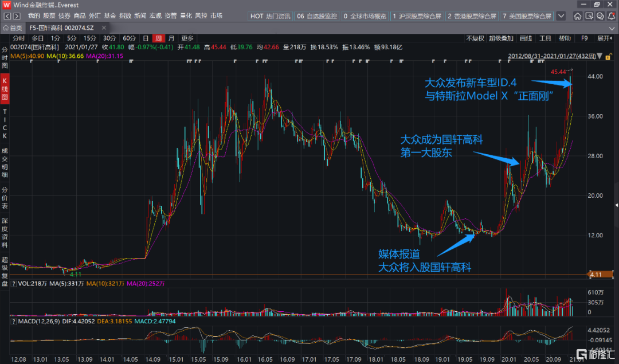The image size is (619, 364).
Task: Open 06 自选股监控 shortcut
Action: pyautogui.click(x=317, y=16)
